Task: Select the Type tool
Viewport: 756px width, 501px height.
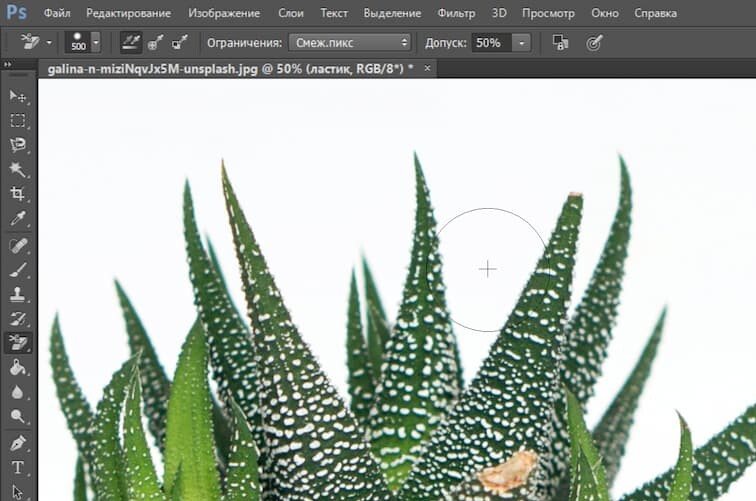Action: point(18,467)
